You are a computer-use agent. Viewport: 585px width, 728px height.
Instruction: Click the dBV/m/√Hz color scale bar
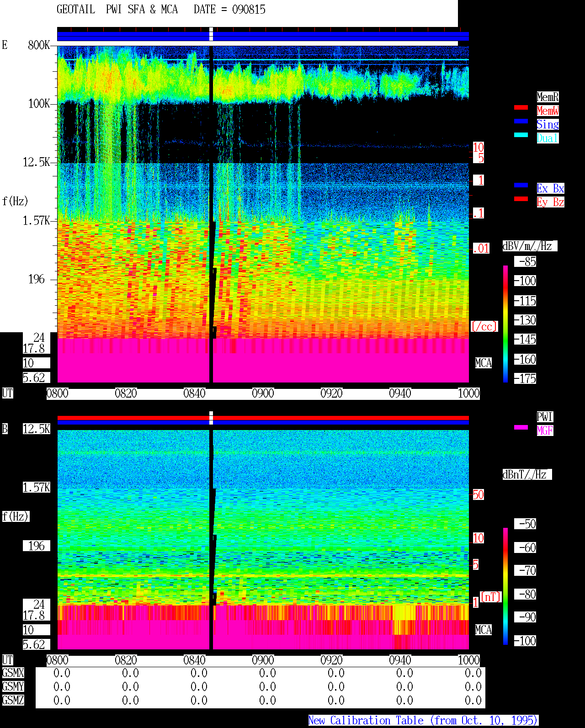point(505,324)
